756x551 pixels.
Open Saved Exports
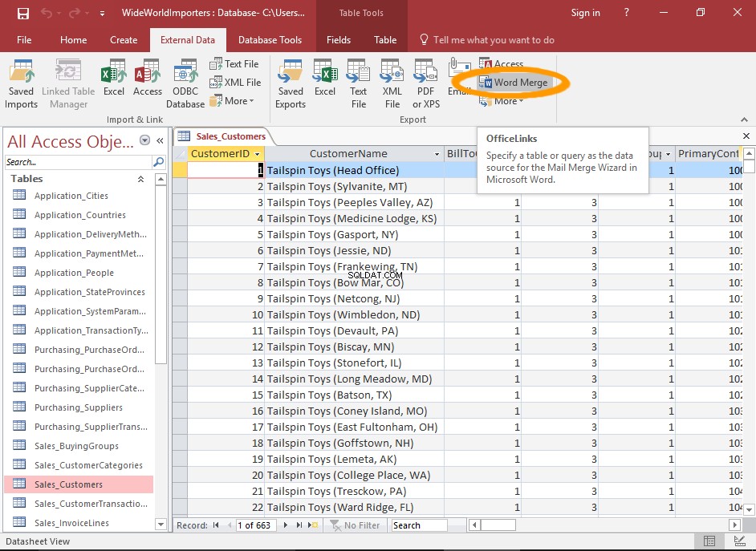click(291, 83)
